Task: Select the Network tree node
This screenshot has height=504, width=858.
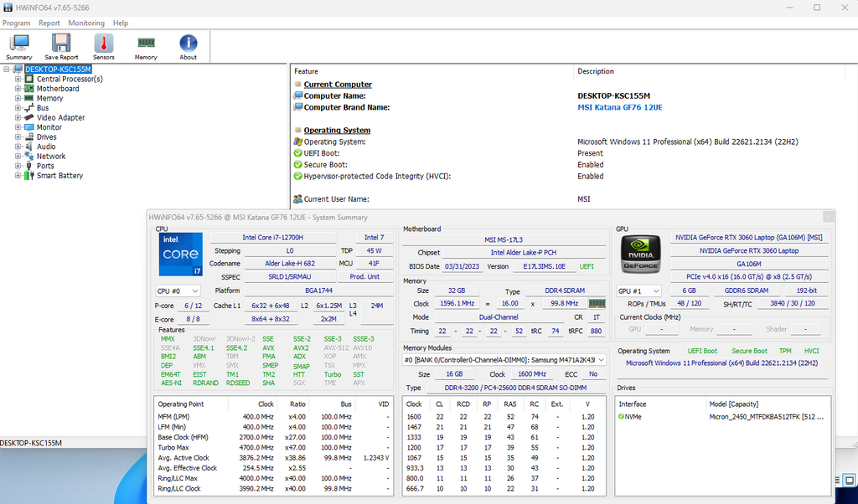Action: point(51,156)
